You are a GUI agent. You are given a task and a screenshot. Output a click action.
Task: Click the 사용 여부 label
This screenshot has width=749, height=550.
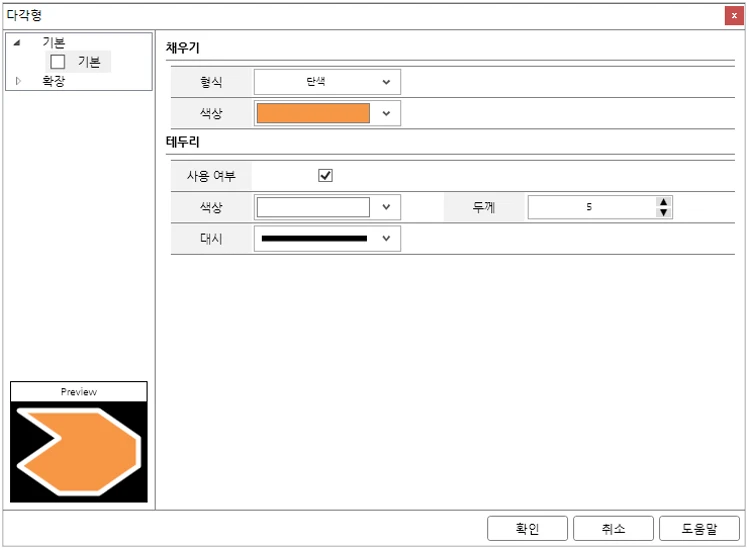pos(211,176)
